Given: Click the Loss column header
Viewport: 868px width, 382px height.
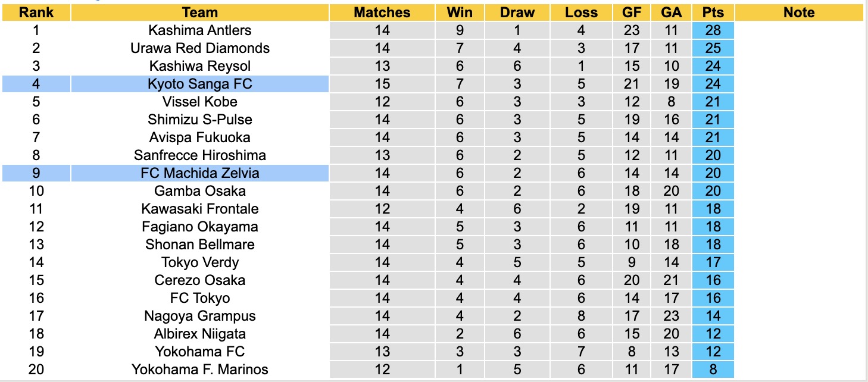Looking at the screenshot, I should pos(581,12).
